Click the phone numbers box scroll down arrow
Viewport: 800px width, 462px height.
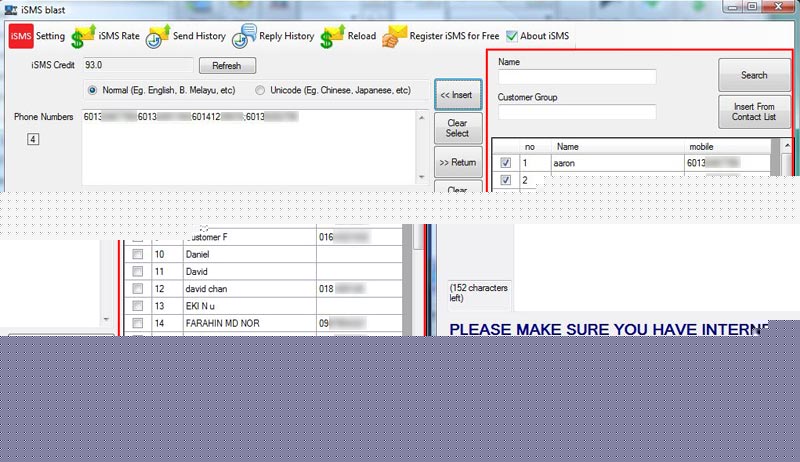(421, 177)
